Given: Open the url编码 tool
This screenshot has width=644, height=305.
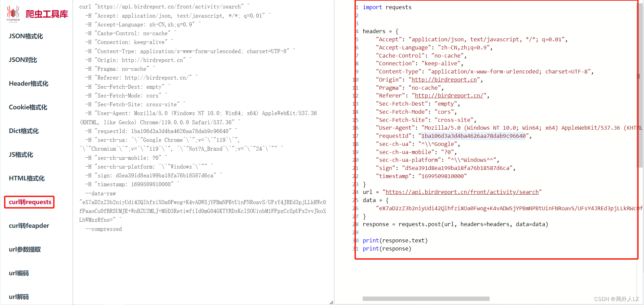Looking at the screenshot, I should (19, 273).
